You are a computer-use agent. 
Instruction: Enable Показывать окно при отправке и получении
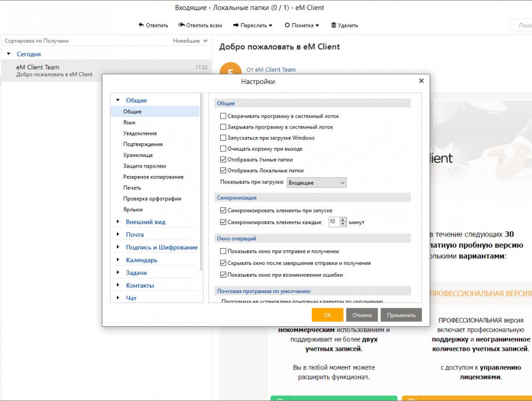[x=223, y=251]
